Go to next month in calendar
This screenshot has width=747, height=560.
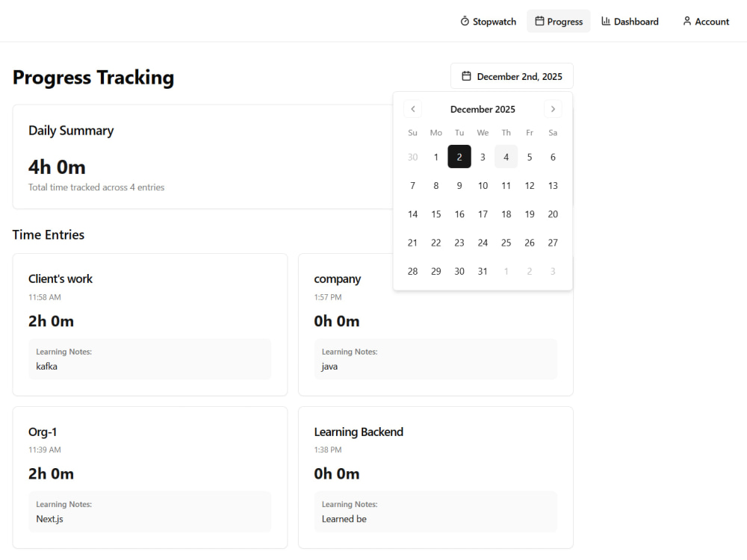[553, 109]
